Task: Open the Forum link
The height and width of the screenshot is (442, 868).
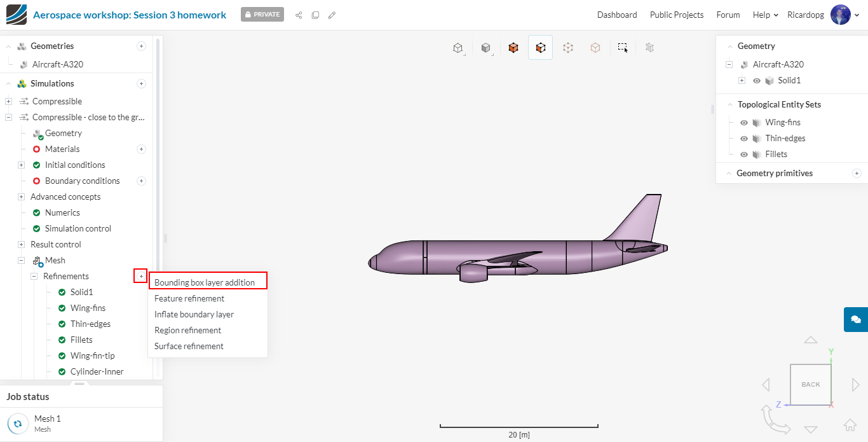Action: [x=728, y=15]
